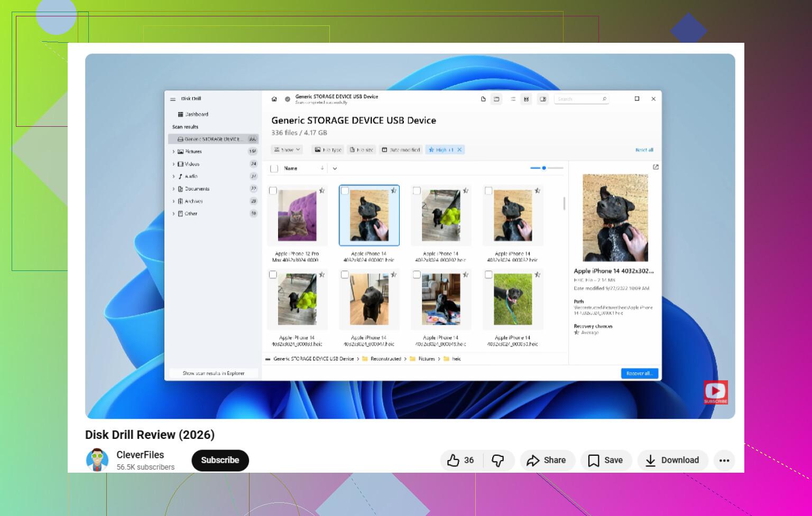Click Pictures in breadcrumb path
The height and width of the screenshot is (516, 812).
pos(427,359)
